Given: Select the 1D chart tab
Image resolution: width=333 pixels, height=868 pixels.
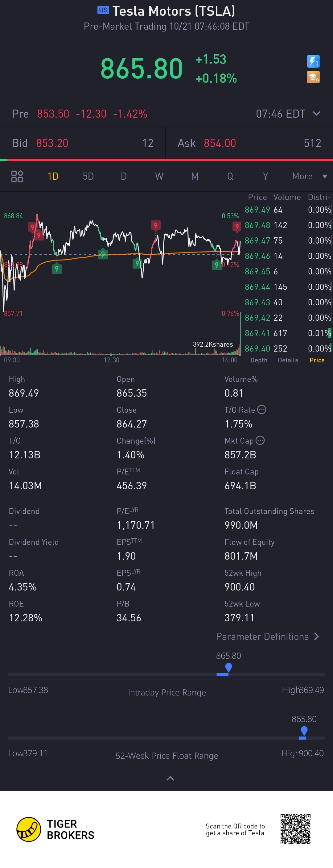Looking at the screenshot, I should 53,176.
